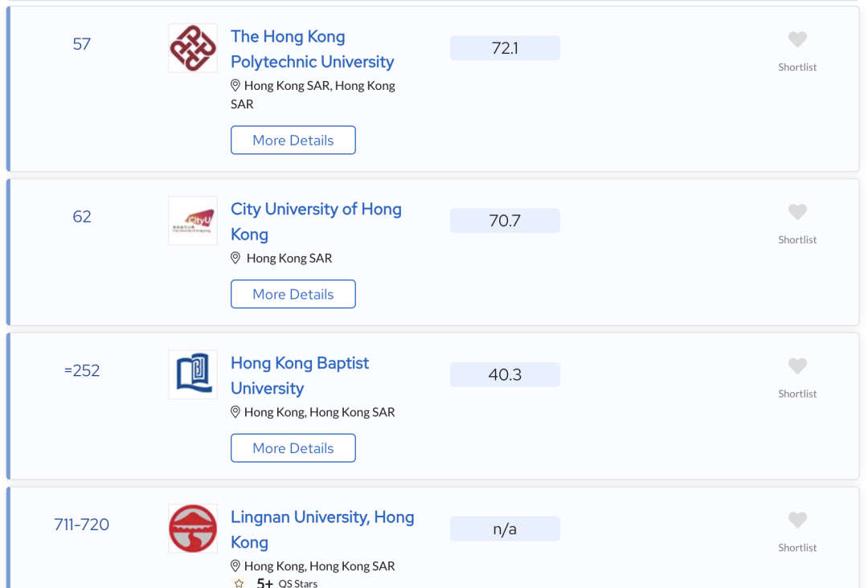868x588 pixels.
Task: Open More Details for Hong Kong Polytechnic University
Action: tap(293, 140)
